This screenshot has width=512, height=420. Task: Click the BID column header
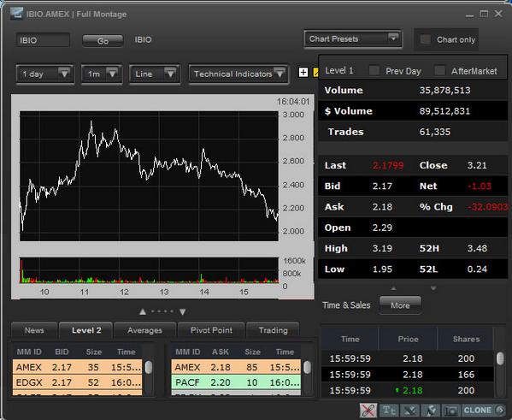62,352
